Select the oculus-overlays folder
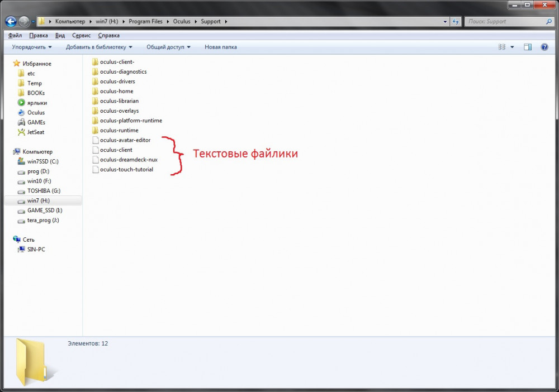559x392 pixels. 115,111
